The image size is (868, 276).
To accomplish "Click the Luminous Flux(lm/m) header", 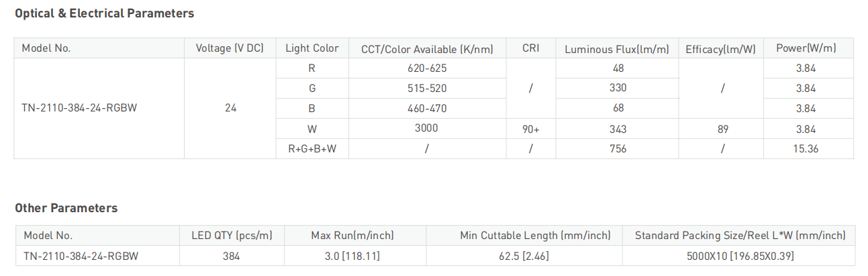I will coord(618,48).
